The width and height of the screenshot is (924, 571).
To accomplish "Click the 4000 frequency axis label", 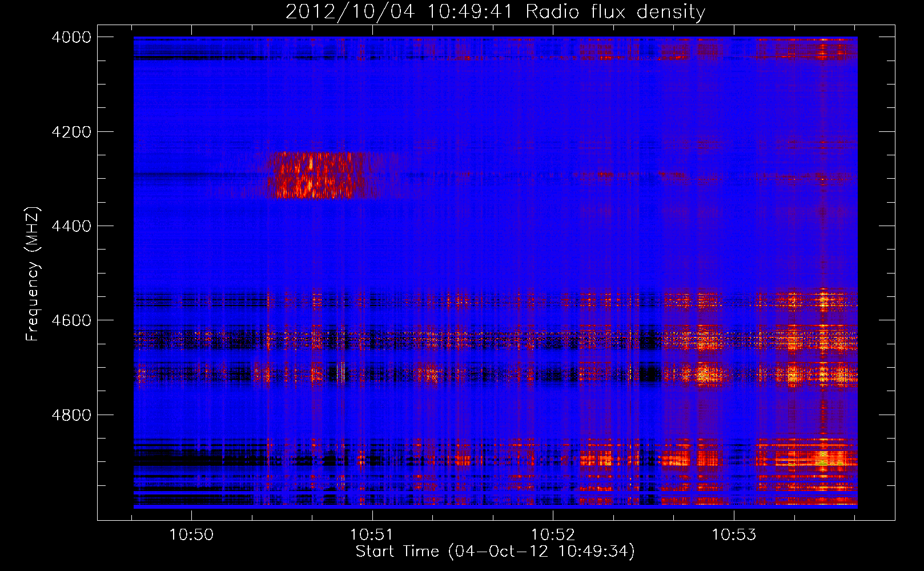I will (x=71, y=37).
